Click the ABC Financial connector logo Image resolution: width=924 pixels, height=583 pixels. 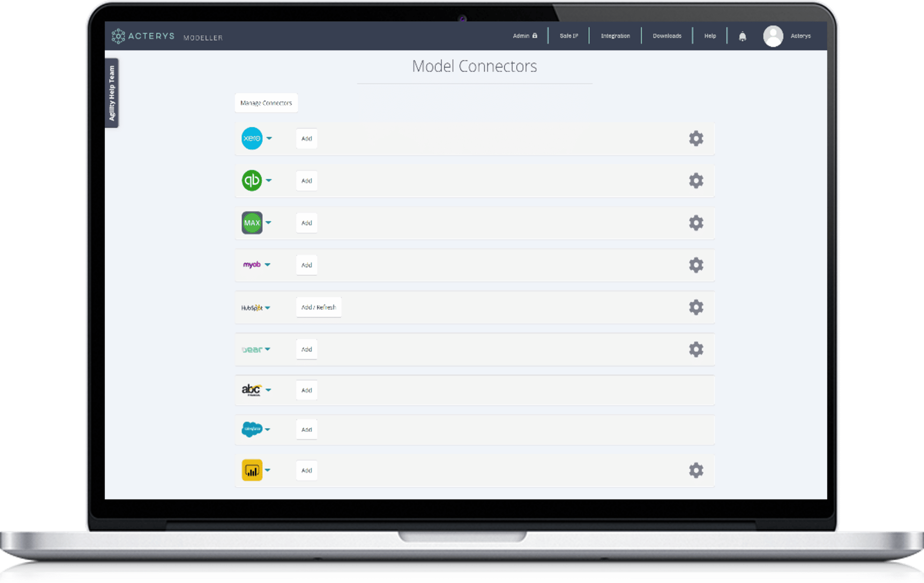point(252,390)
